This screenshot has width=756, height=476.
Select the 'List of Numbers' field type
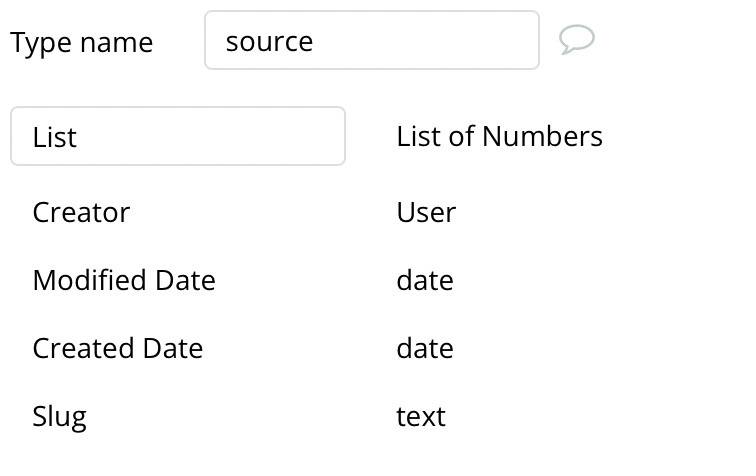point(499,136)
